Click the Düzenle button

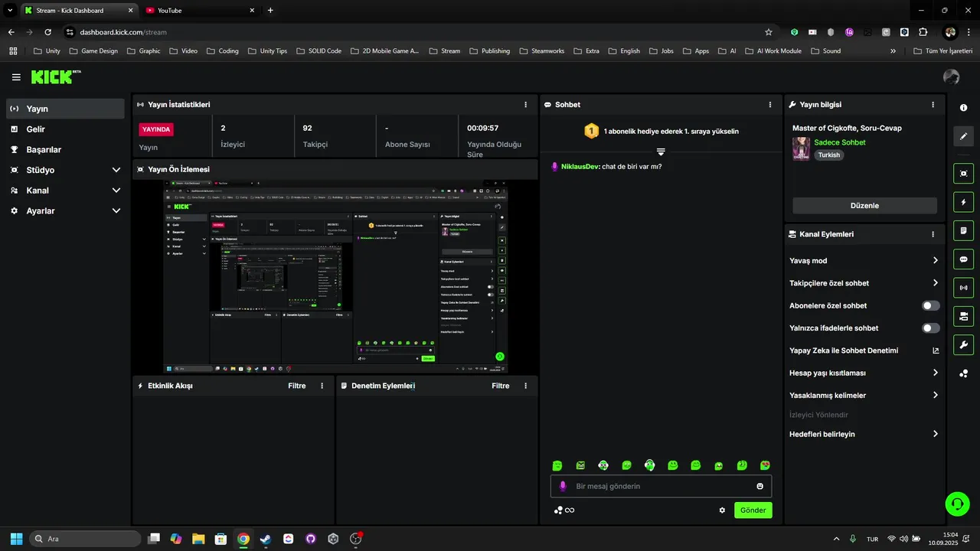pos(864,206)
